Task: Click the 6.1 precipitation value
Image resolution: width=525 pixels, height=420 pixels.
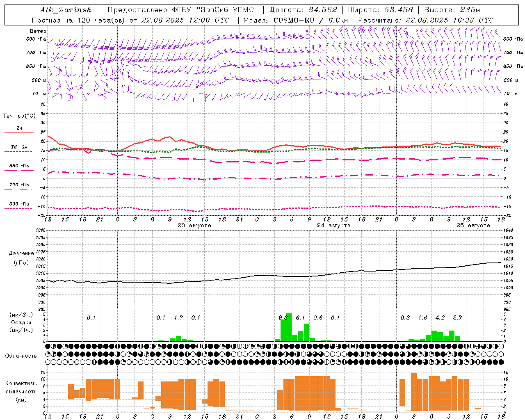Action: pyautogui.click(x=301, y=318)
